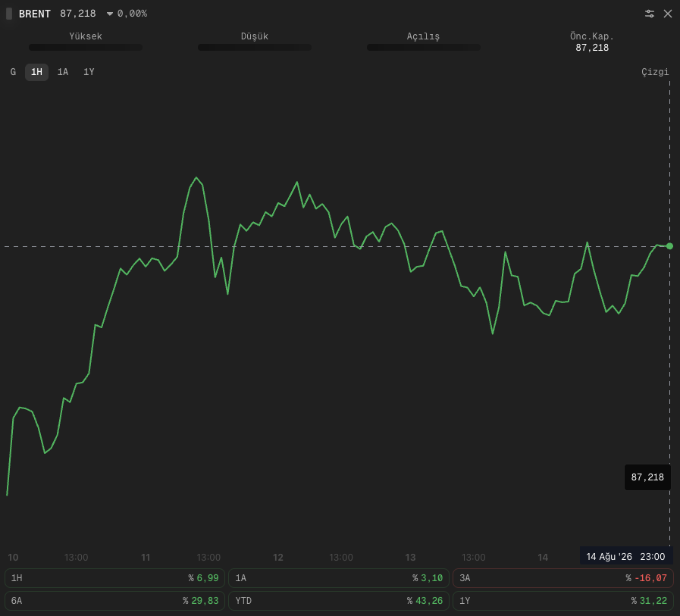This screenshot has width=680, height=616.
Task: Click the date label 14 on the axis
Action: 543,558
